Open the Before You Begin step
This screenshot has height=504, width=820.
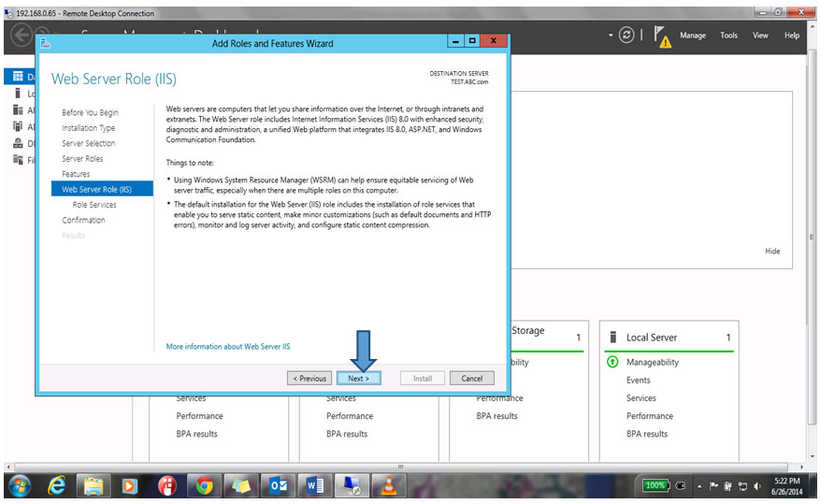(x=90, y=112)
